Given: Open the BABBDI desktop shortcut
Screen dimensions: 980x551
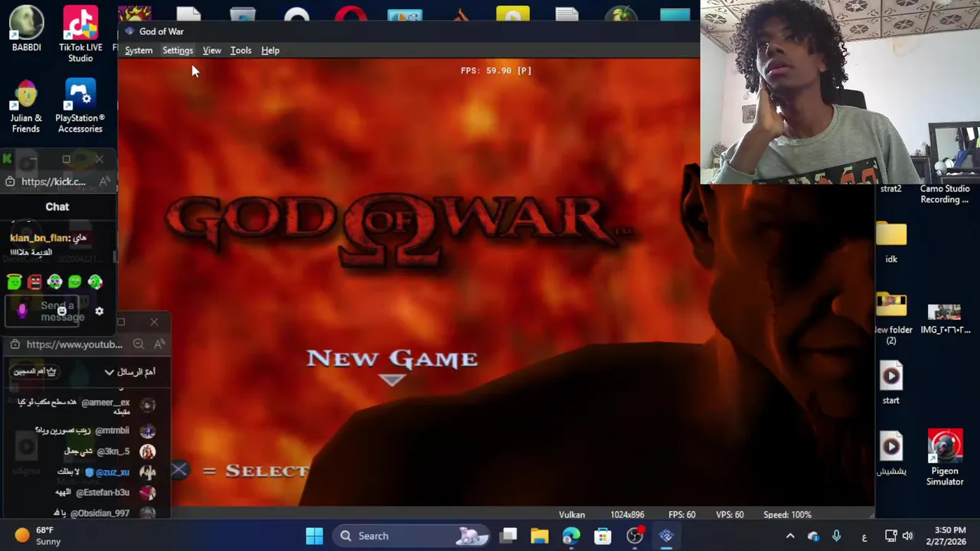Looking at the screenshot, I should point(26,29).
